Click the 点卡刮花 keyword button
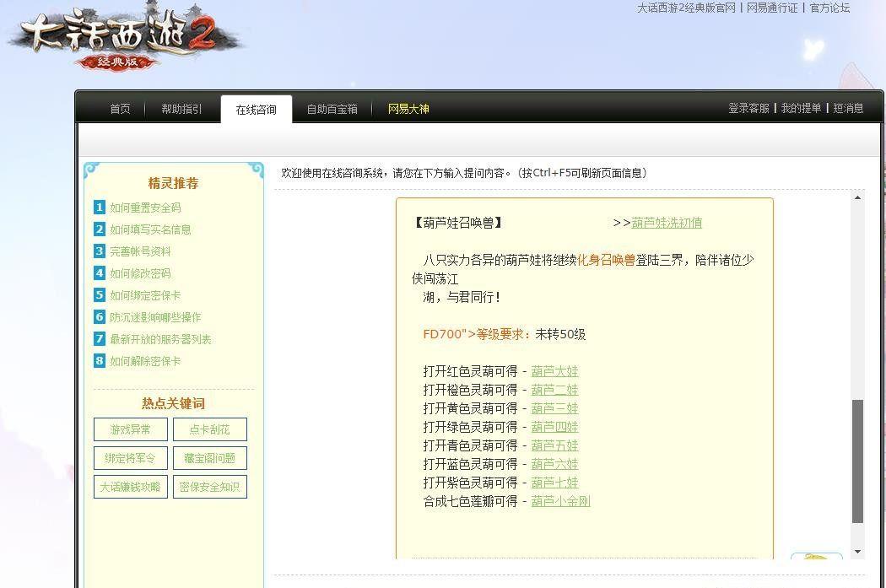 [x=209, y=429]
